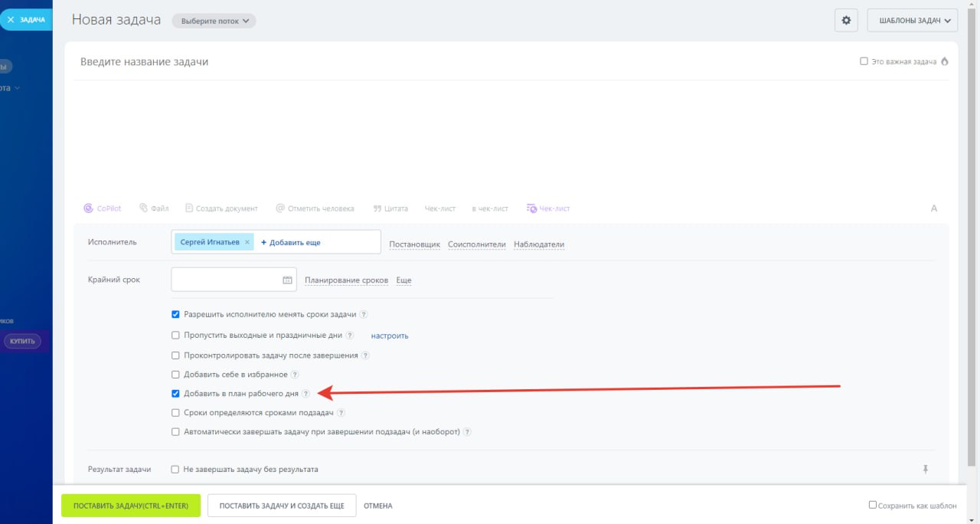Click the в чек-лист toolbar item
The width and height of the screenshot is (980, 524).
490,208
